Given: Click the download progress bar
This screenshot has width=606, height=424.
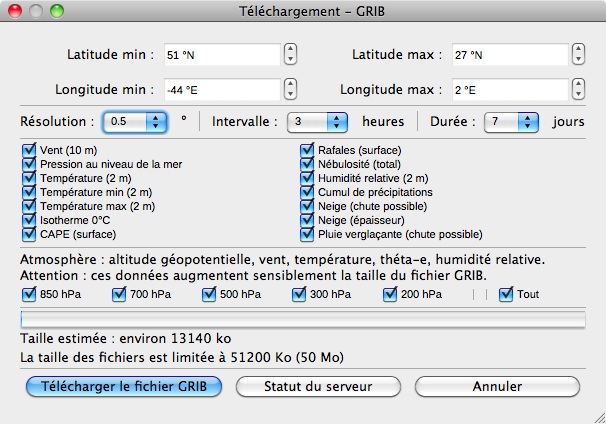Looking at the screenshot, I should coord(302,319).
